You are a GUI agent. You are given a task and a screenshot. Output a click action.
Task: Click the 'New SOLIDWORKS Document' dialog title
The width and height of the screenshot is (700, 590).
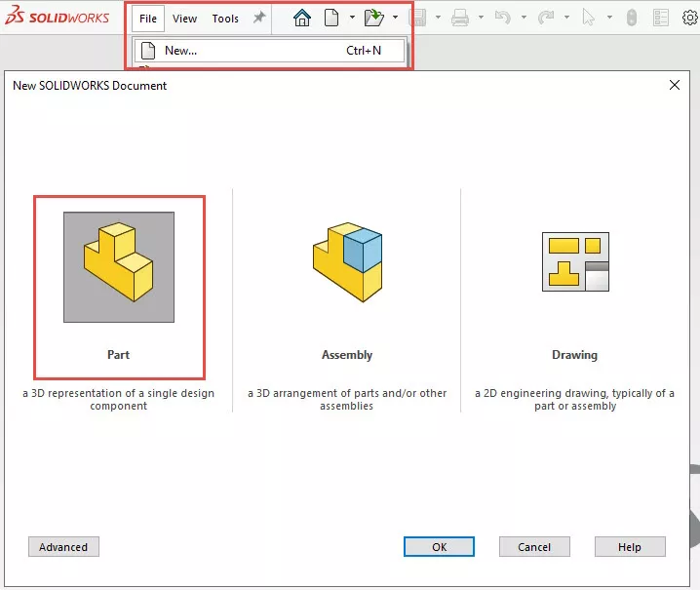(x=90, y=85)
